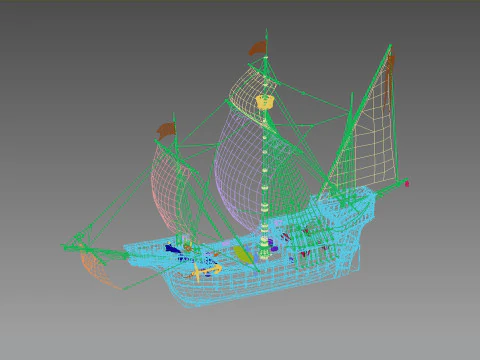The width and height of the screenshot is (480, 360).
Task: Click the magenta object at the stern boom tip
Action: click(x=407, y=184)
